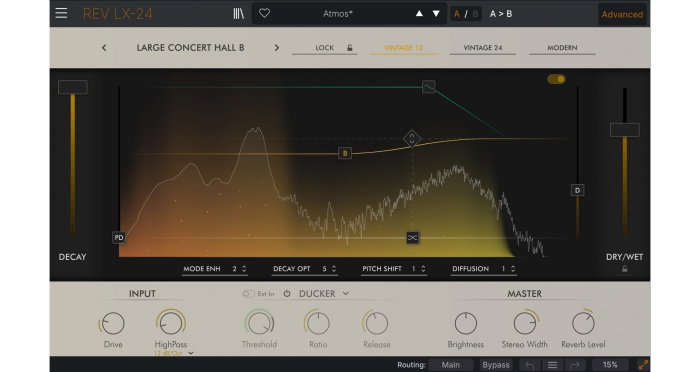Click the Dry/Wet lock icon
Screen dimensions: 700x372
(625, 269)
